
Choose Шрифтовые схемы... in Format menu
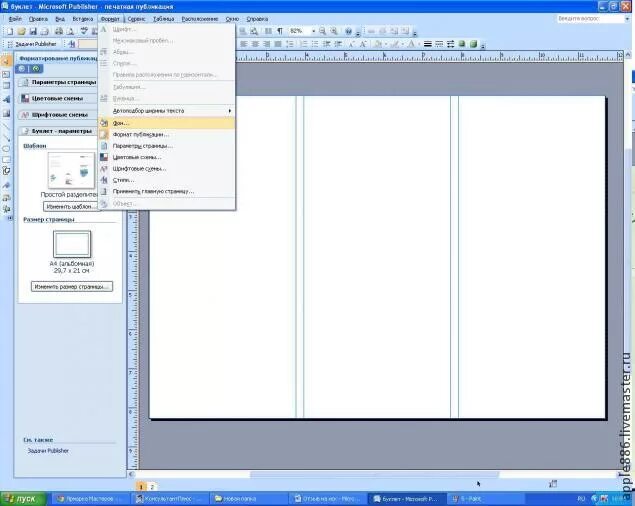(x=166, y=169)
